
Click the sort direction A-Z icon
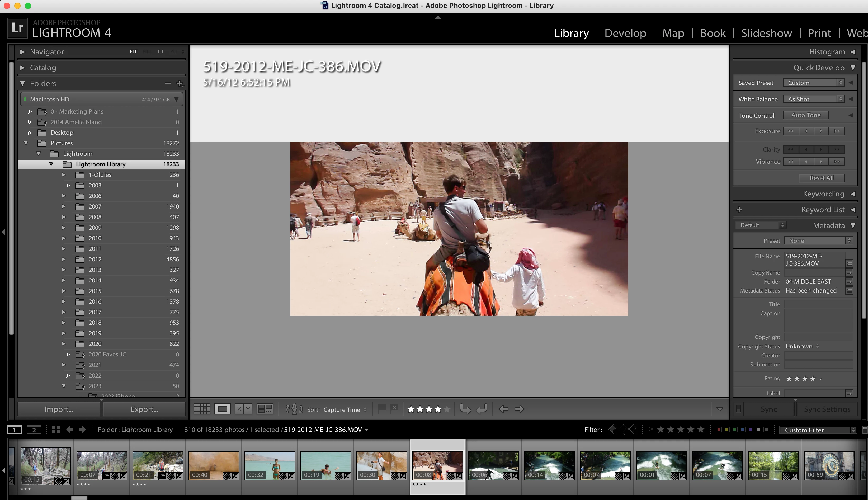tap(294, 409)
